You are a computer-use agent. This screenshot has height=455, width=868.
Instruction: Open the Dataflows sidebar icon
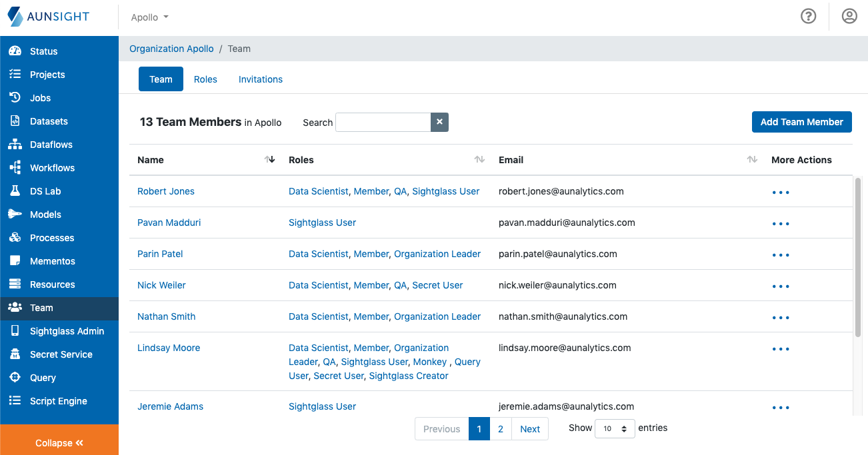coord(15,145)
